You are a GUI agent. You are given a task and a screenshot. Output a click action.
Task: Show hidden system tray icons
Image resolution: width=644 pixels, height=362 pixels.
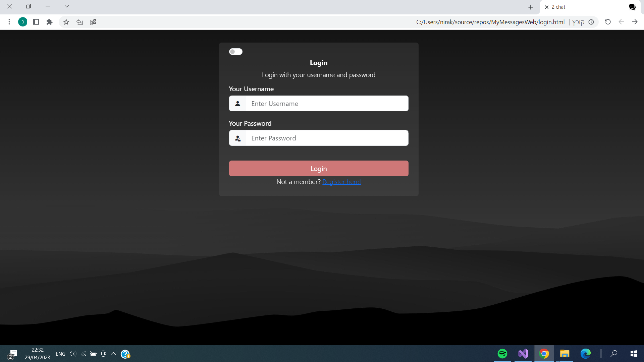[113, 354]
